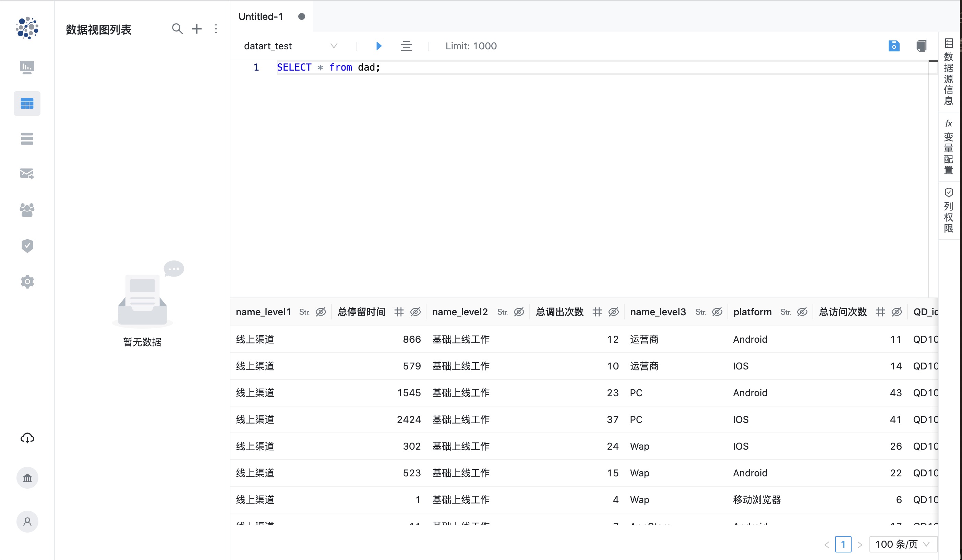This screenshot has height=560, width=962.
Task: Run the SQL query with play icon
Action: click(x=379, y=46)
